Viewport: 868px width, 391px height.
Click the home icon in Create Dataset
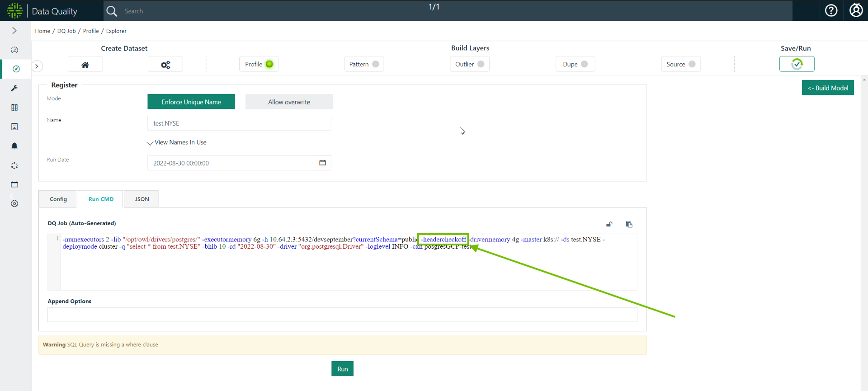pos(85,65)
